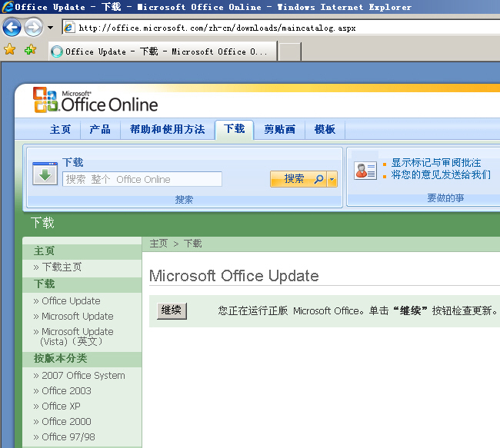Open the 剪贴画 navigation tab

pyautogui.click(x=280, y=129)
